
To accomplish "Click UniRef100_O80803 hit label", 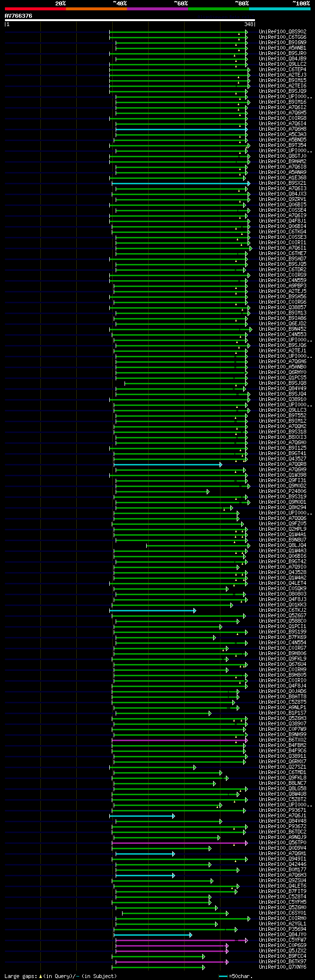I will click(283, 594).
